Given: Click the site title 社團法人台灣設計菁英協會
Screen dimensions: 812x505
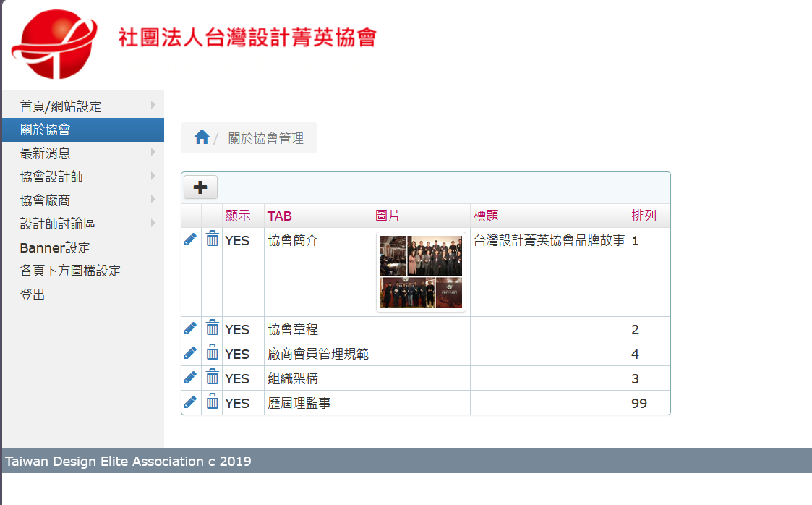Looking at the screenshot, I should [x=247, y=38].
